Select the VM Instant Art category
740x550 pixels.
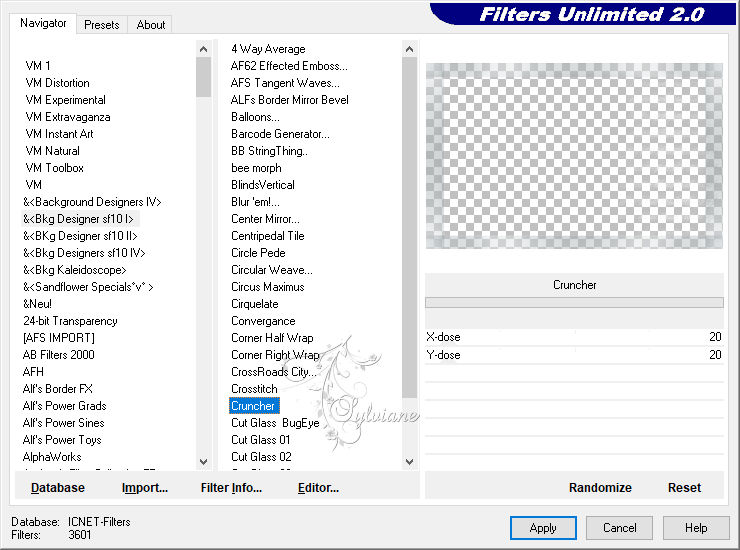pyautogui.click(x=59, y=134)
